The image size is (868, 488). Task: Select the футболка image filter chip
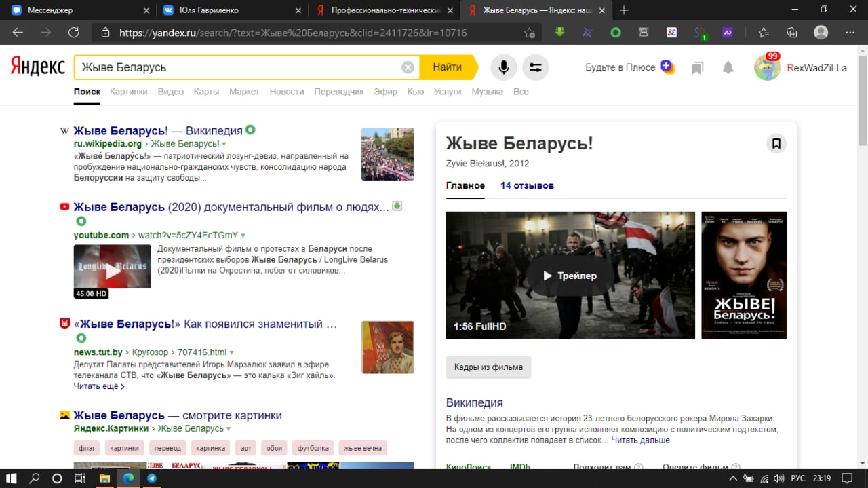click(x=313, y=448)
